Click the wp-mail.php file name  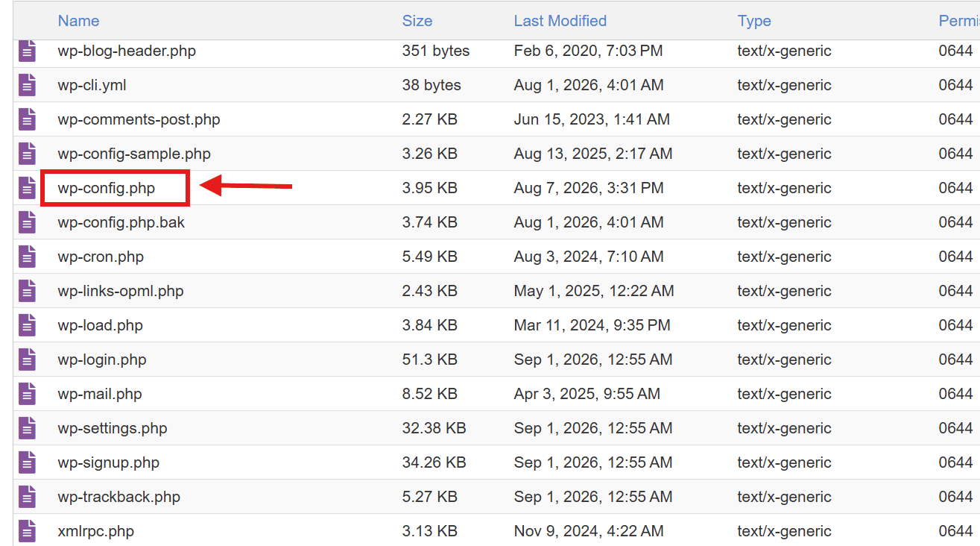[100, 394]
